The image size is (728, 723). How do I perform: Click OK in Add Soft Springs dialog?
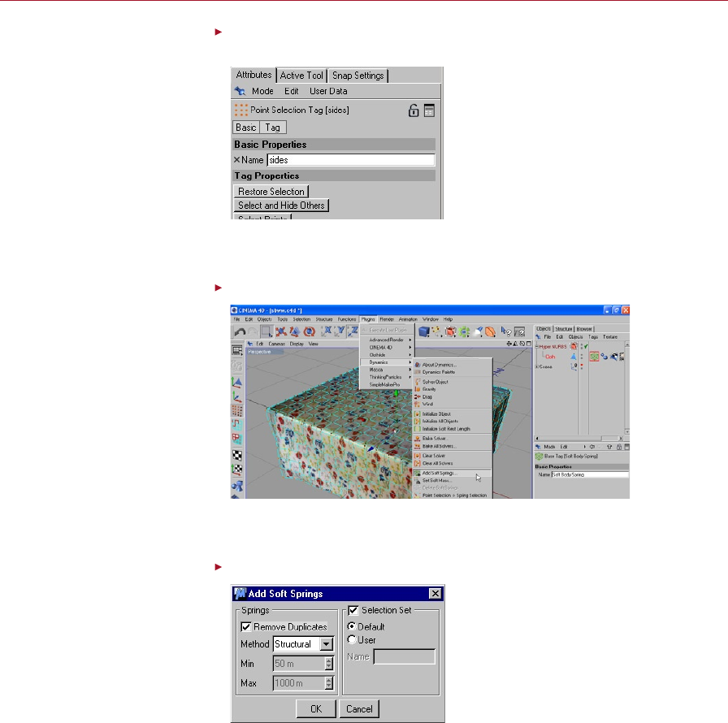pos(316,708)
